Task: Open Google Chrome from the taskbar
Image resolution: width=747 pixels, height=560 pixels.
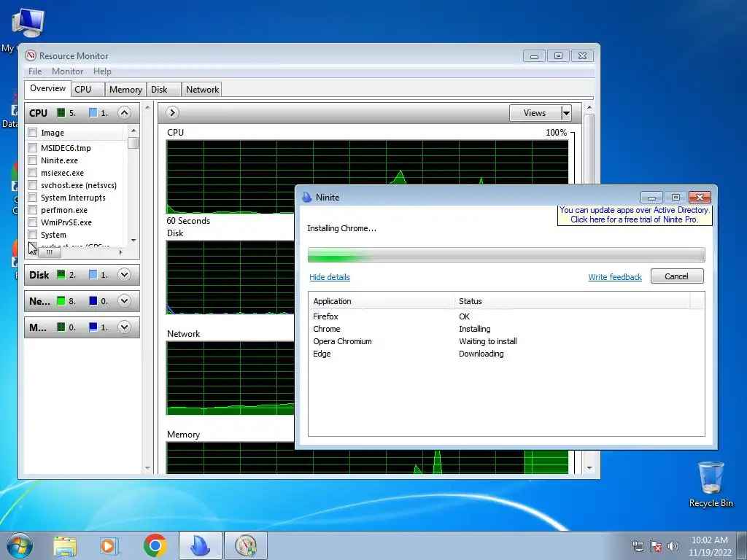Action: pyautogui.click(x=155, y=545)
